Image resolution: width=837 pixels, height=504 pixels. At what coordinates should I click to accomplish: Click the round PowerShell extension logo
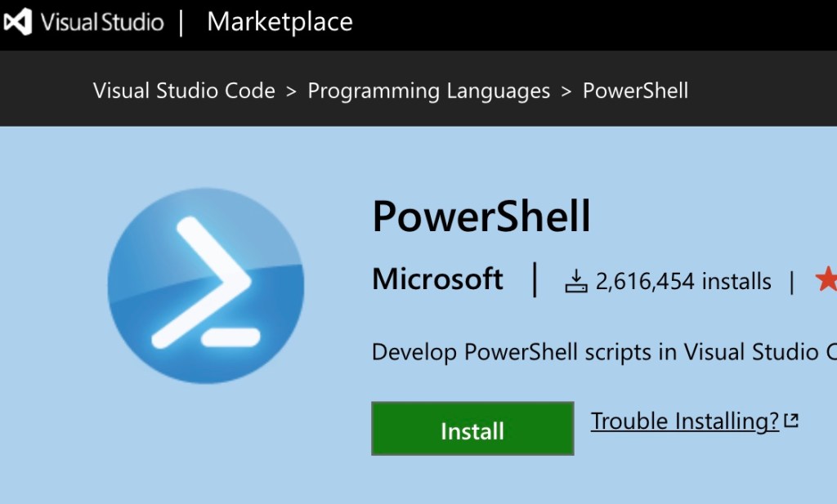click(206, 286)
